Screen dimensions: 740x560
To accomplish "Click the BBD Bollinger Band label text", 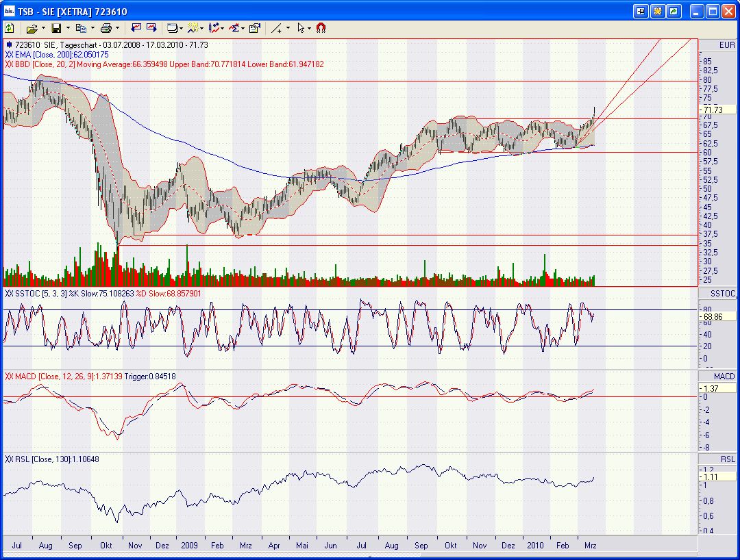I will 169,64.
